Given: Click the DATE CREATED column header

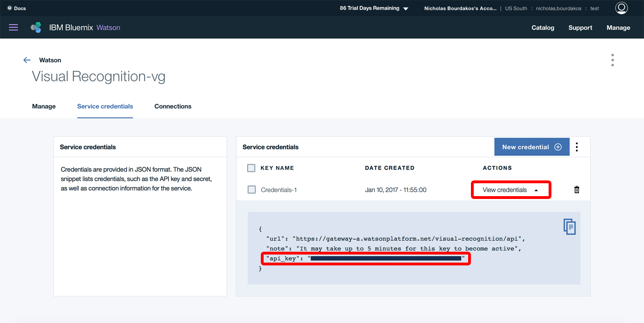Looking at the screenshot, I should (390, 168).
